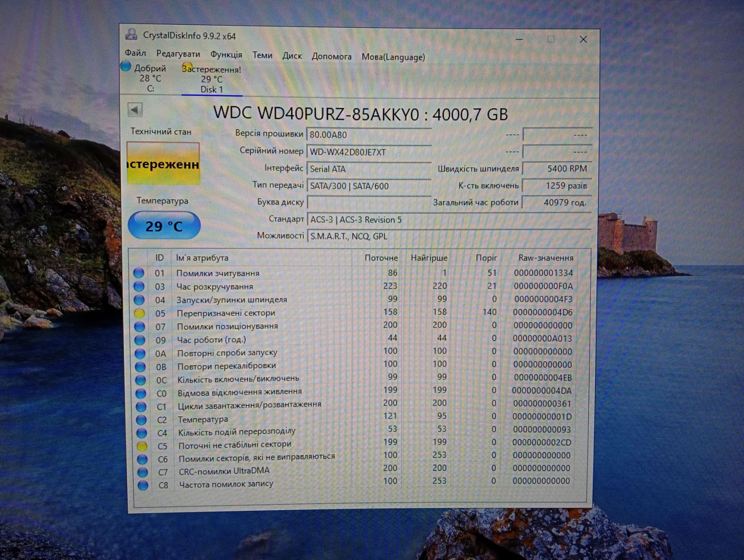Click status icon for Цикли завантаження/розвантаження
The width and height of the screenshot is (744, 560).
click(x=141, y=406)
